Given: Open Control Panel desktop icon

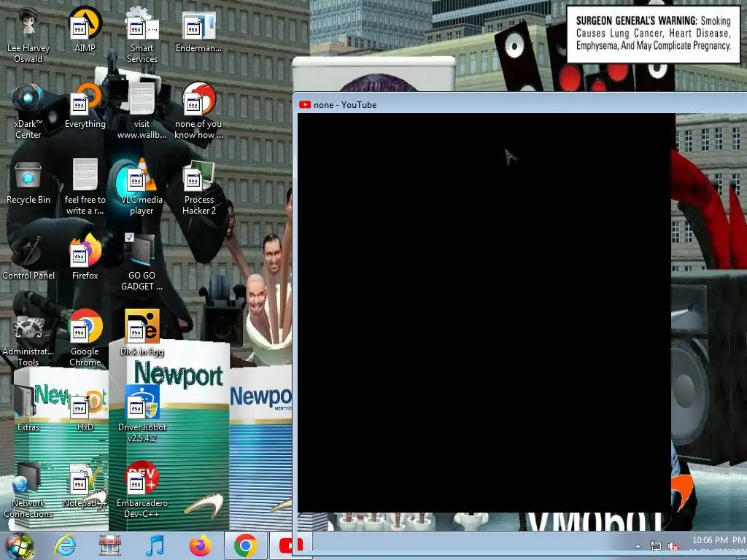Looking at the screenshot, I should tap(28, 257).
